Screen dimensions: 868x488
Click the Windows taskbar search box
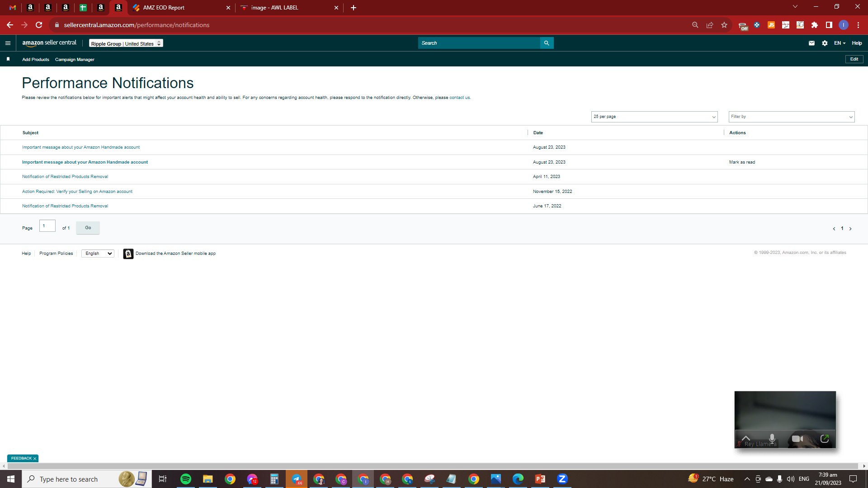[87, 479]
